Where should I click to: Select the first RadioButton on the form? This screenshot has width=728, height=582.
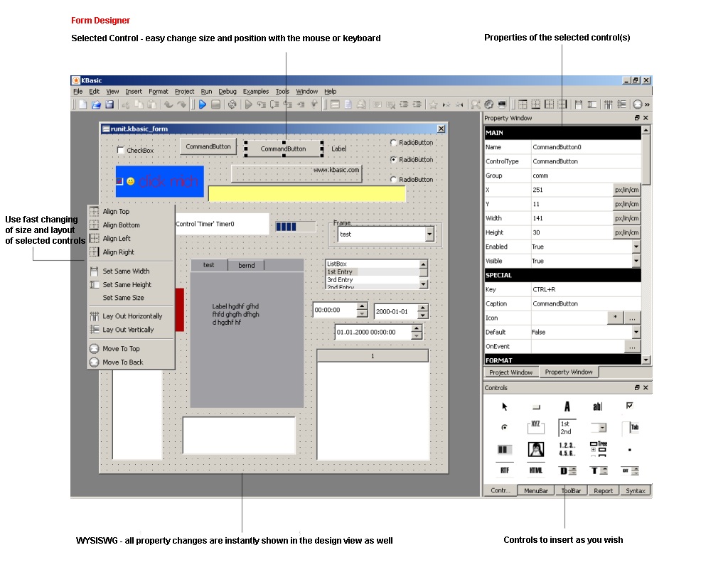click(394, 143)
